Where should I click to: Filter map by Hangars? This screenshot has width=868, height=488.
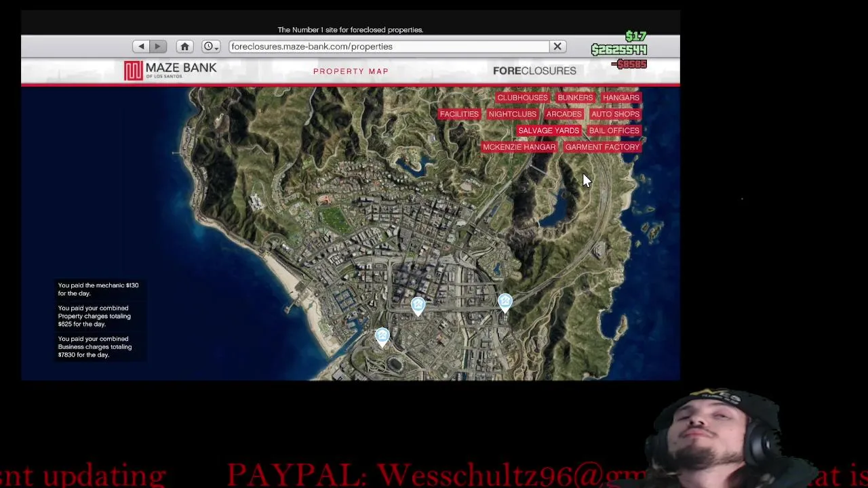pyautogui.click(x=621, y=98)
